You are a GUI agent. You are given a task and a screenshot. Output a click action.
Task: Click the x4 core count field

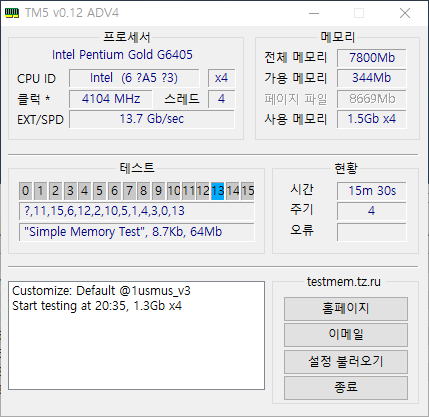coord(221,78)
